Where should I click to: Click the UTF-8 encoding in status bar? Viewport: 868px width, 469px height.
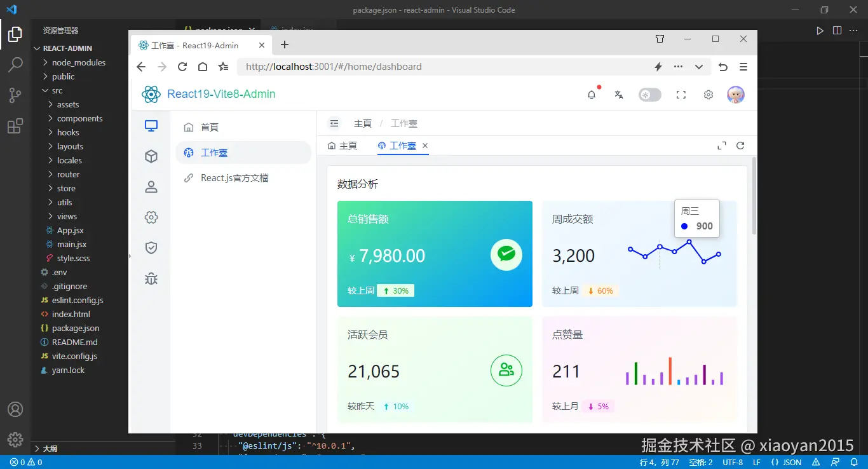(733, 462)
